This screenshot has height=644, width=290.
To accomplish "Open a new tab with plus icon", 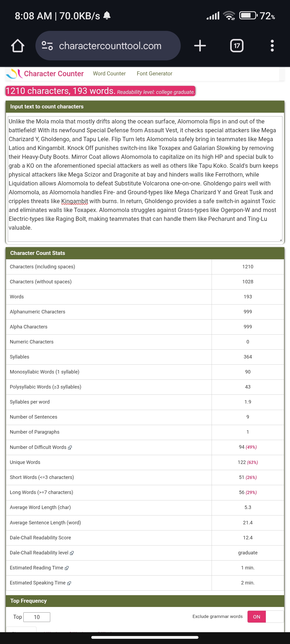I will 200,46.
